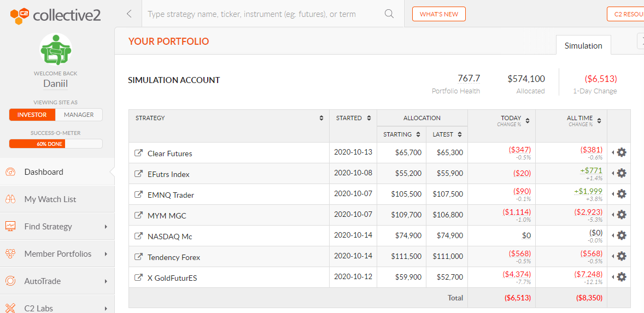This screenshot has width=644, height=313.
Task: Switch site view to Investor
Action: tap(32, 115)
